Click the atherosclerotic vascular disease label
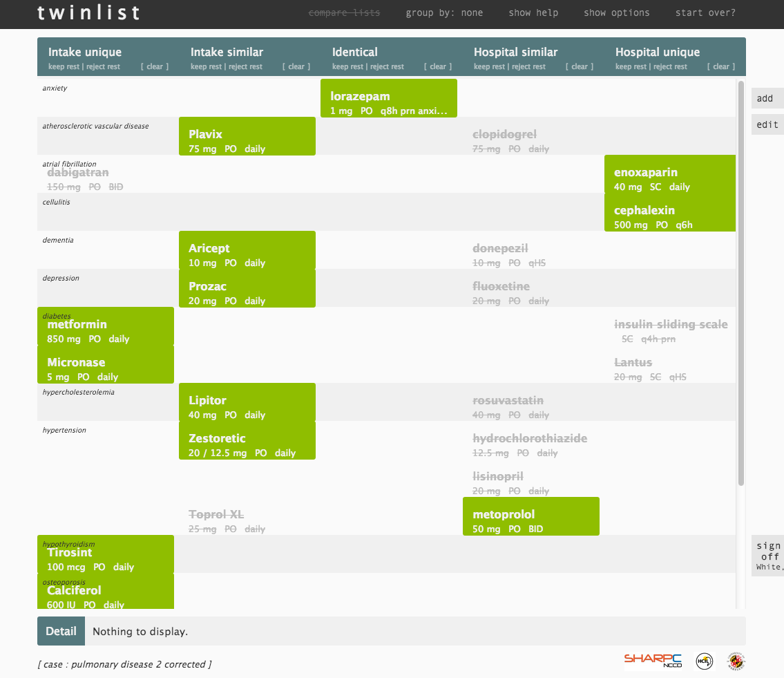Viewport: 784px width, 678px height. point(95,126)
